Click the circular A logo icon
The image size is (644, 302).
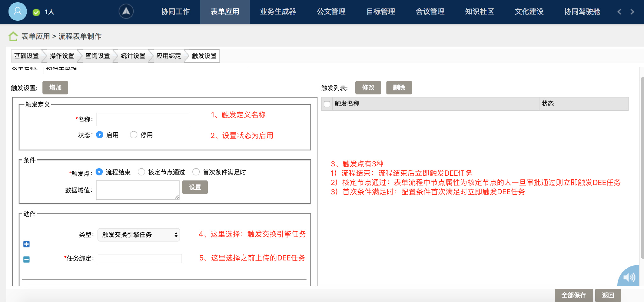click(126, 12)
